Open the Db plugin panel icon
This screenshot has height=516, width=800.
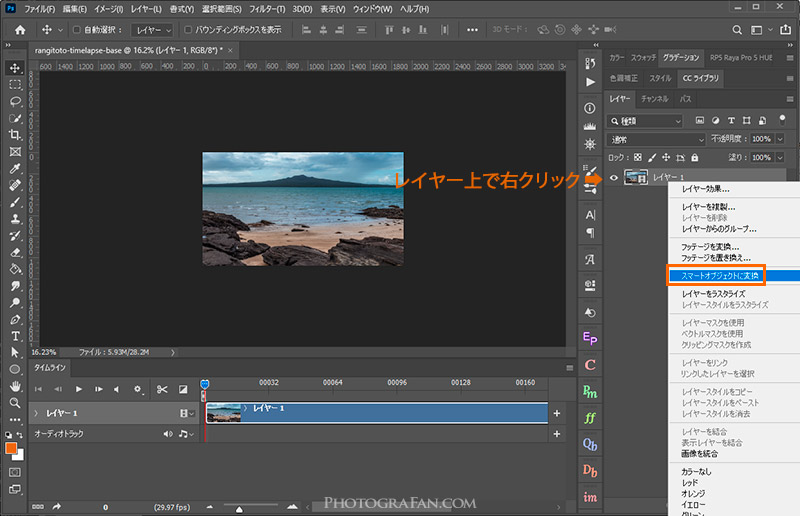click(x=590, y=471)
